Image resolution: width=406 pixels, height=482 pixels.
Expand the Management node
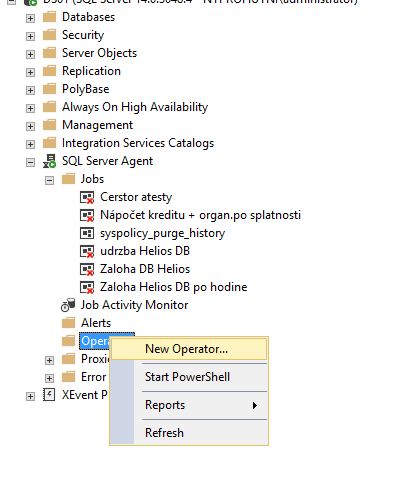(30, 126)
